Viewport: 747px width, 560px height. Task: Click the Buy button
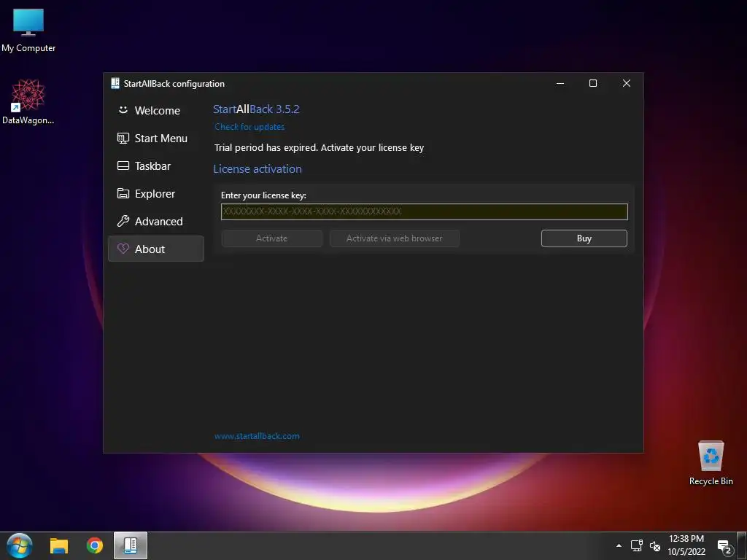(x=584, y=238)
